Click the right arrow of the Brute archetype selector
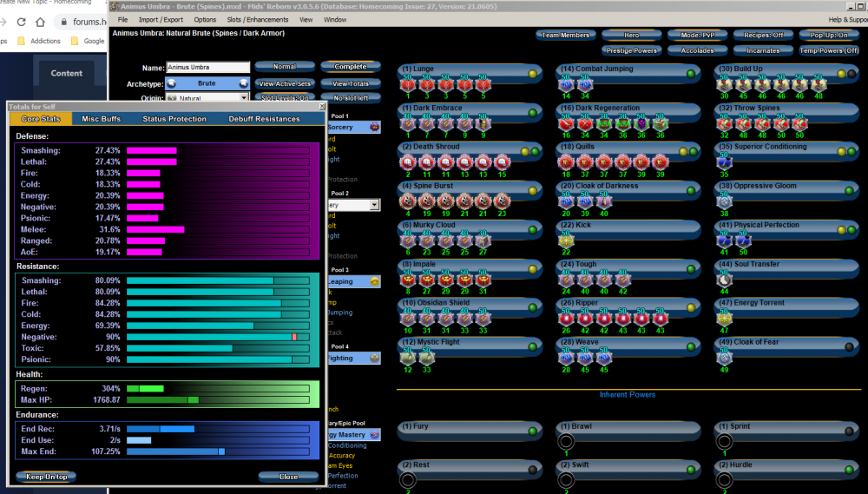 click(x=243, y=83)
